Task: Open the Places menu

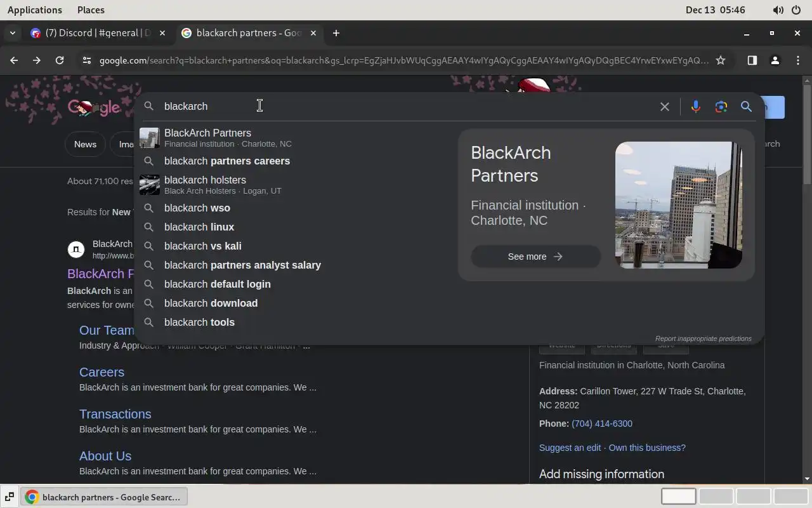Action: click(91, 10)
